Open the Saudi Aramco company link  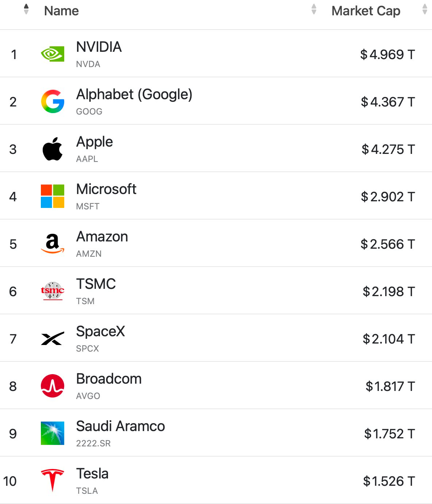tap(120, 426)
